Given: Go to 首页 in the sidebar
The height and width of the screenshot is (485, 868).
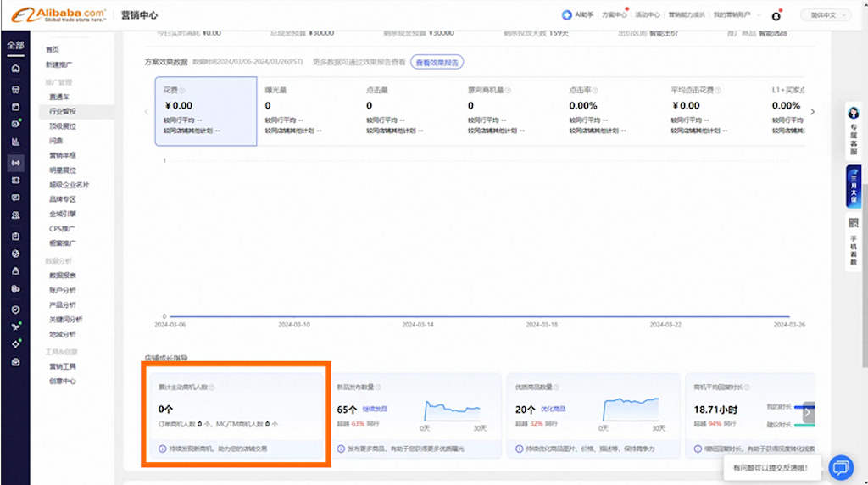Looking at the screenshot, I should coord(53,50).
